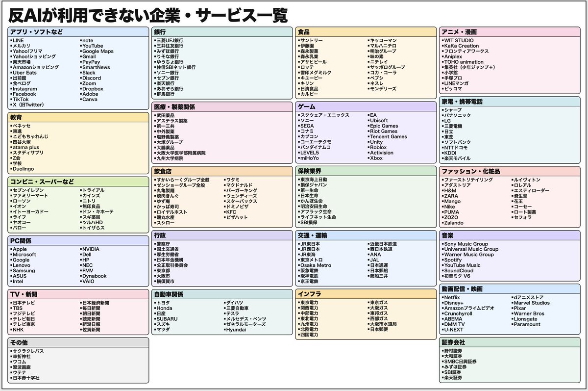Select the "Dynabook" entry
The width and height of the screenshot is (588, 391).
click(94, 276)
